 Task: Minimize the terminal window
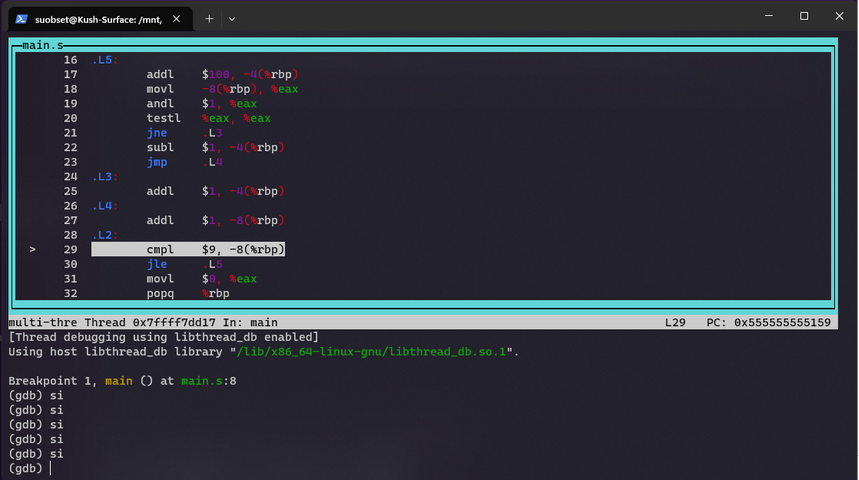point(766,16)
